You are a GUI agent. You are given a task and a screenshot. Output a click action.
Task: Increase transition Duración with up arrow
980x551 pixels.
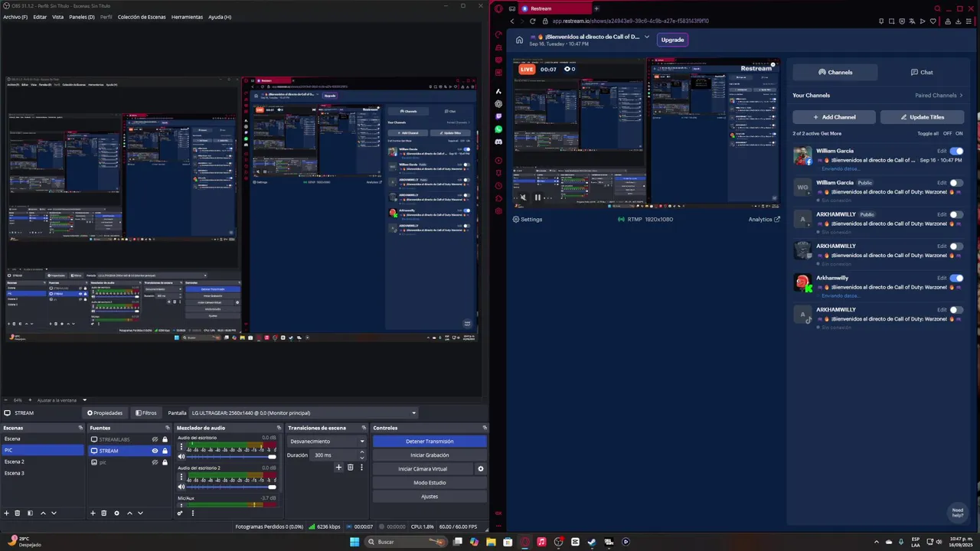click(362, 452)
